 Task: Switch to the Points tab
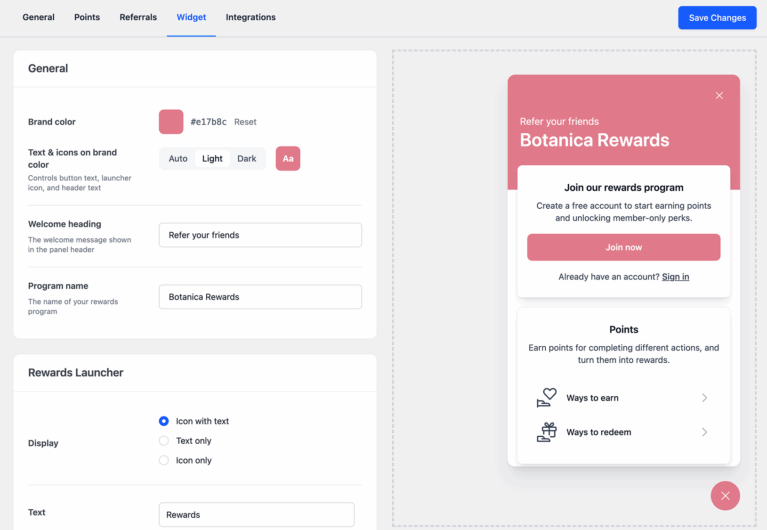(x=87, y=17)
